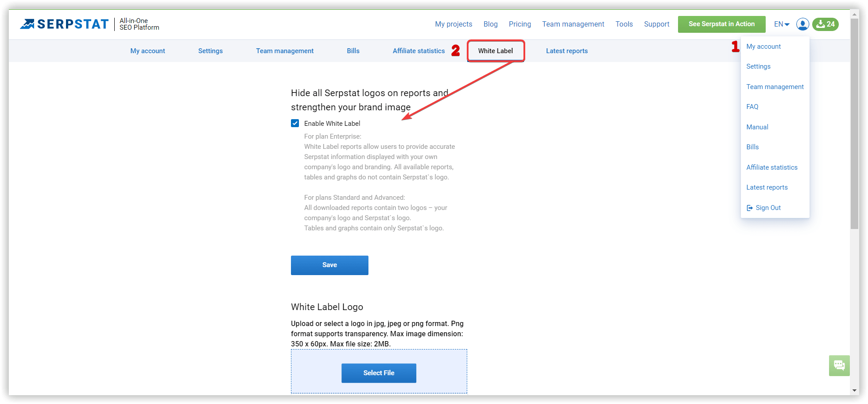The image size is (868, 404).
Task: Open Latest reports in profile dropdown
Action: [x=767, y=187]
